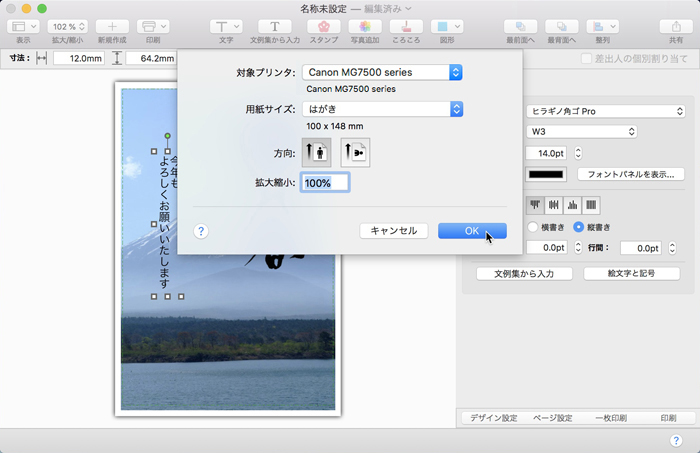Toggle 差出人の個別割り当て checkbox

586,59
